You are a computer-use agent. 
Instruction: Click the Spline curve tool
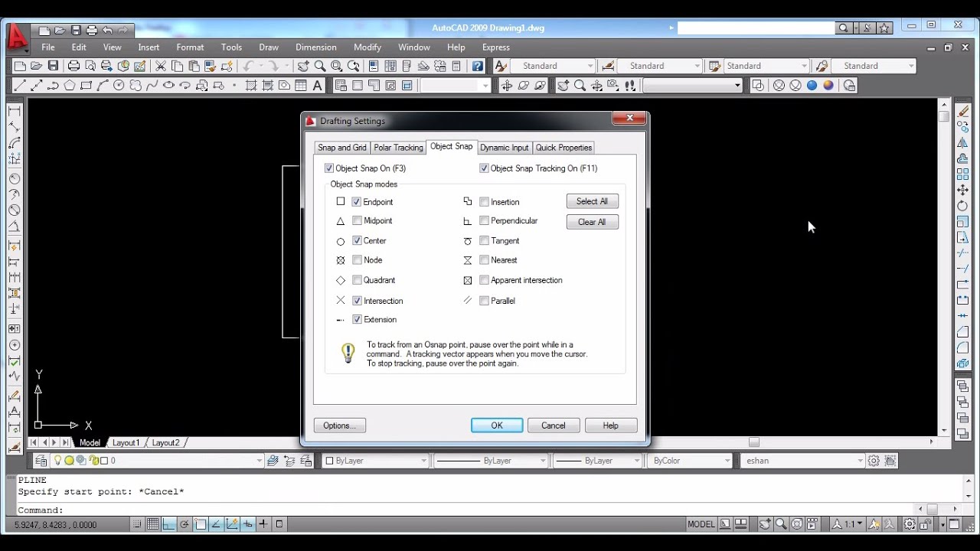152,86
